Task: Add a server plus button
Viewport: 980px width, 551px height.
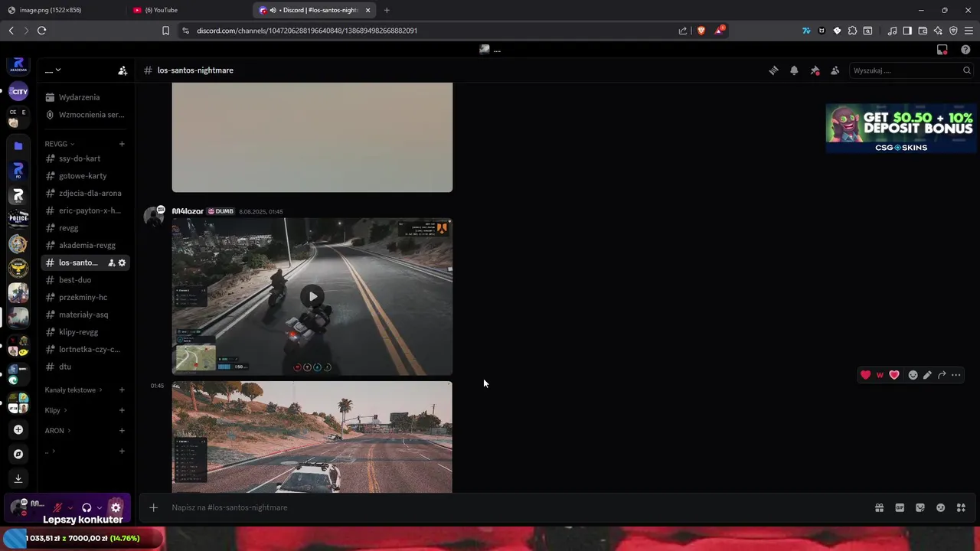Action: [18, 430]
